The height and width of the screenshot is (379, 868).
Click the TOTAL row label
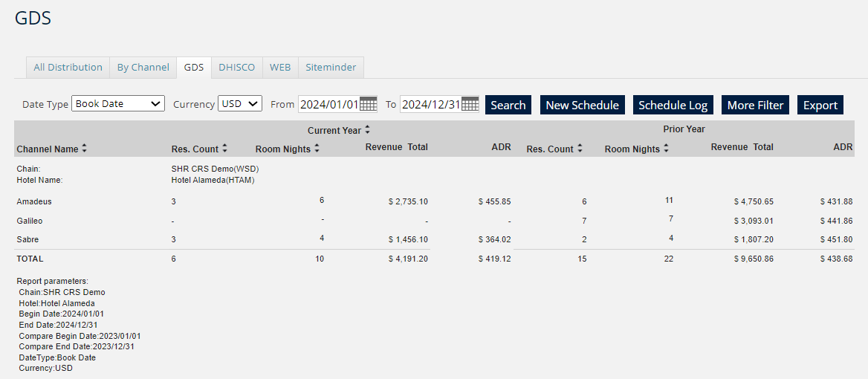30,259
